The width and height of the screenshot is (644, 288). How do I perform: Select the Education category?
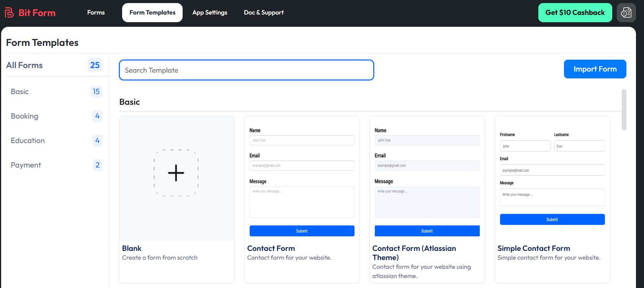click(28, 141)
